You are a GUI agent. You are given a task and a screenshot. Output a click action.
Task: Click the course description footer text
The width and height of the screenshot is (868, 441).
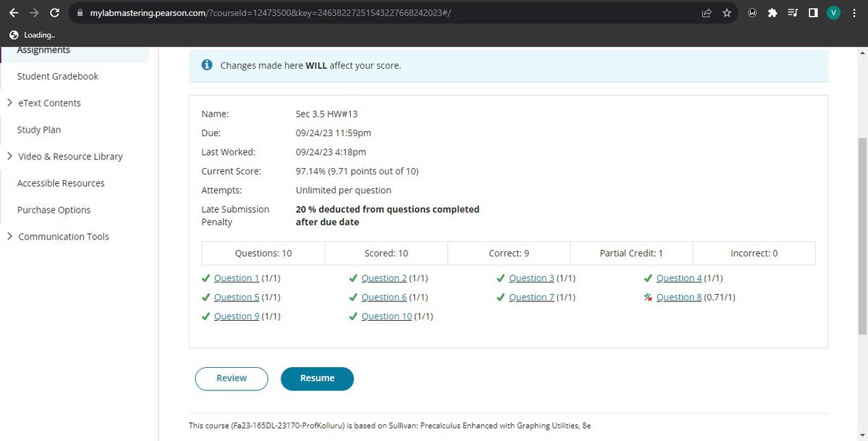click(x=390, y=426)
